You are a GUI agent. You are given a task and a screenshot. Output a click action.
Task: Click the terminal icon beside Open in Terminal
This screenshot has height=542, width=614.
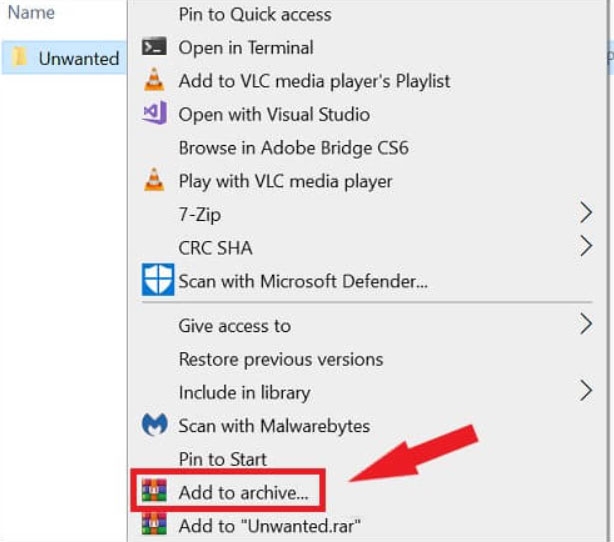pos(154,47)
